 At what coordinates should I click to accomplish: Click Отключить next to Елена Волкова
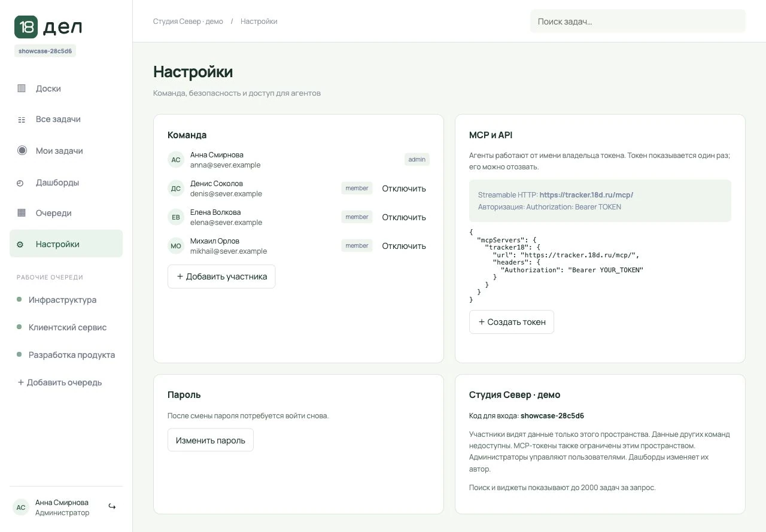(404, 217)
